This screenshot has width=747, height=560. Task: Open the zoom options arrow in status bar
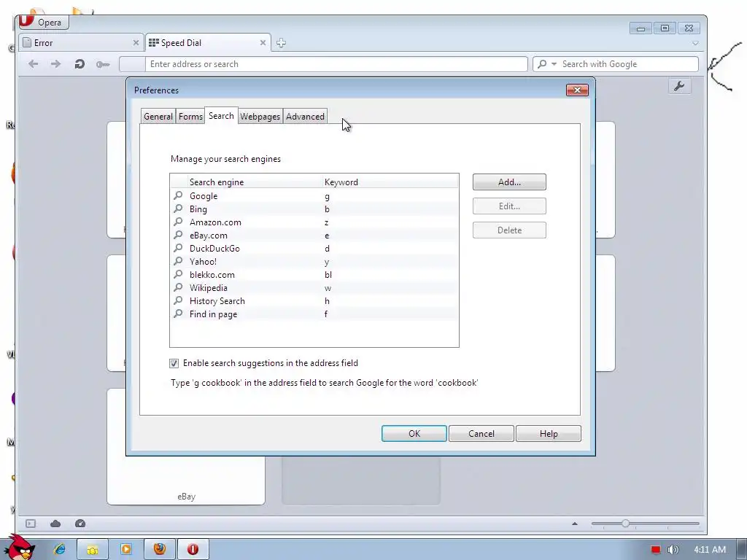pos(575,524)
